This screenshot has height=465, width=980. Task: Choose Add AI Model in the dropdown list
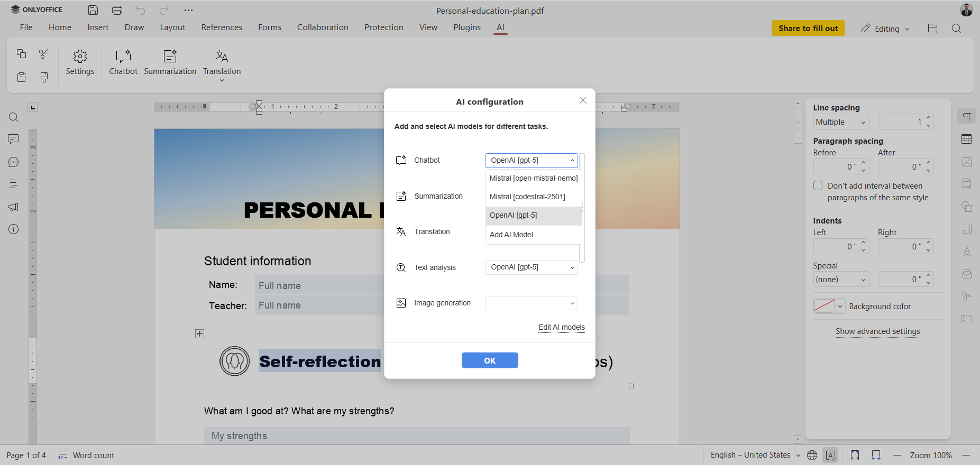534,235
